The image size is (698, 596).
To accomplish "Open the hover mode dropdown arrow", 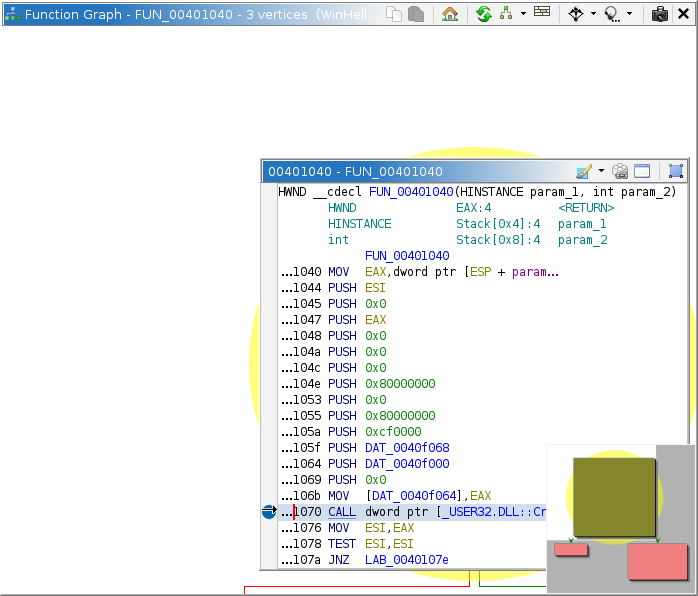I will [x=593, y=14].
